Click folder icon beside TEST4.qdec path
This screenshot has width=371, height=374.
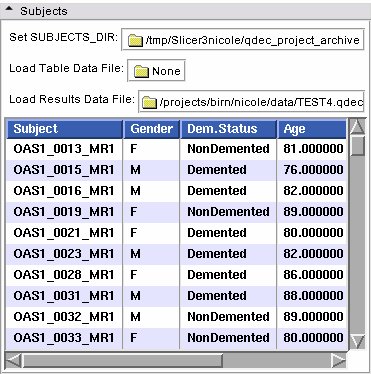[x=149, y=102]
